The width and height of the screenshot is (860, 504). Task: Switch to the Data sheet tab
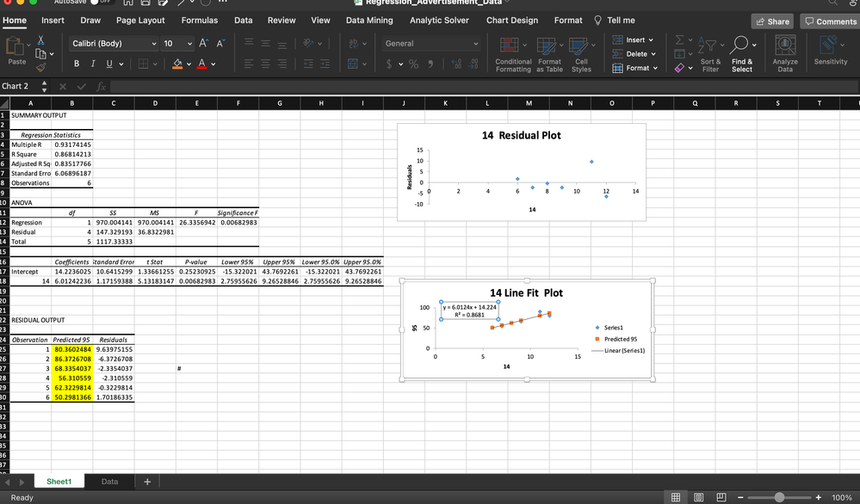coord(109,482)
